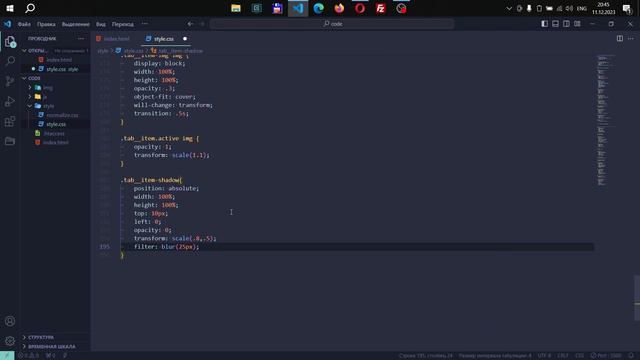
Task: Open the Переход menu
Action: pos(123,24)
